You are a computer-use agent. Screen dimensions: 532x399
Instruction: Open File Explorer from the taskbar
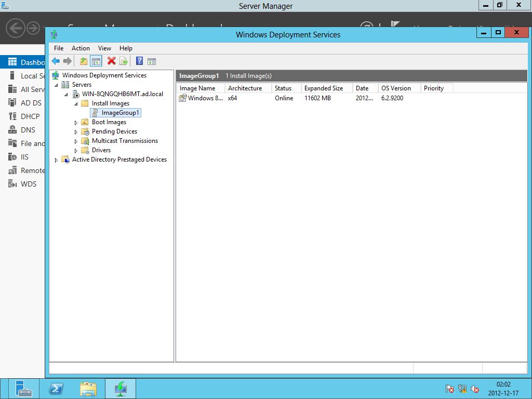[x=88, y=389]
